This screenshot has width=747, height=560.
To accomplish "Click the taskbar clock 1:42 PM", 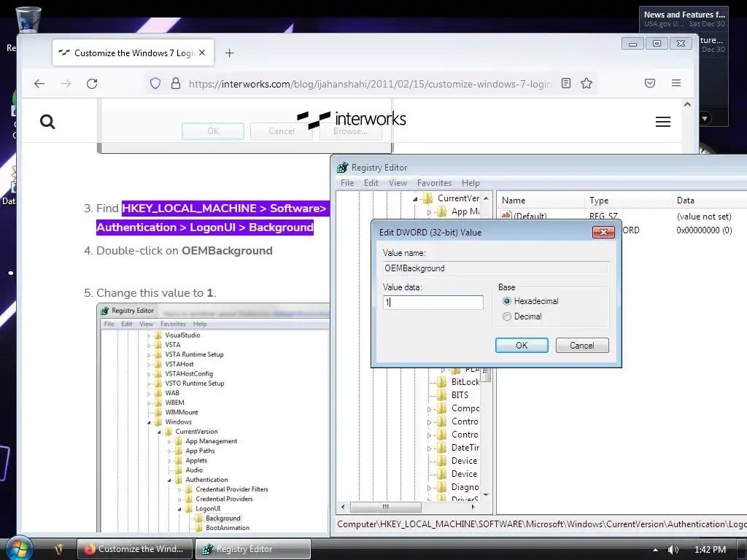I will coord(711,550).
